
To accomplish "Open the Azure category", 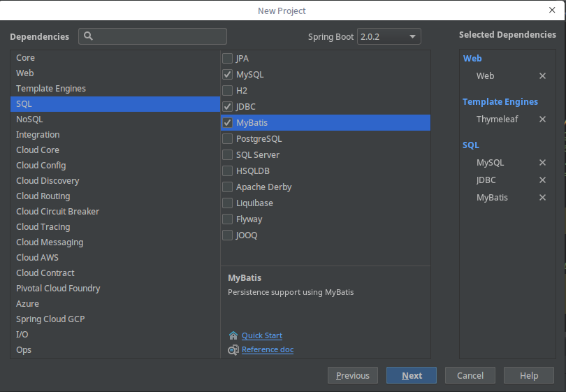I will point(115,303).
